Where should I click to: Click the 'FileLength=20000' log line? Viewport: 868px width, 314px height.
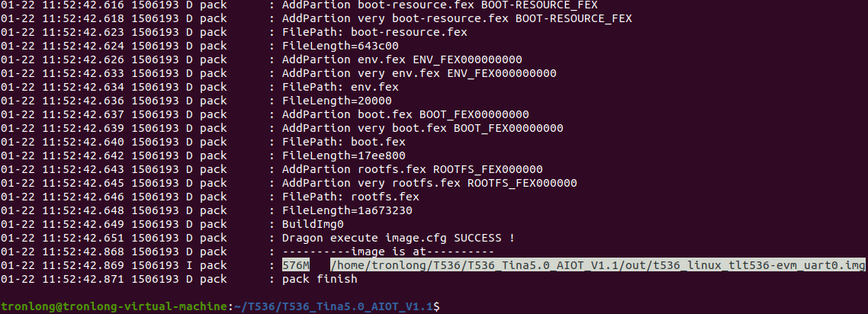(336, 101)
